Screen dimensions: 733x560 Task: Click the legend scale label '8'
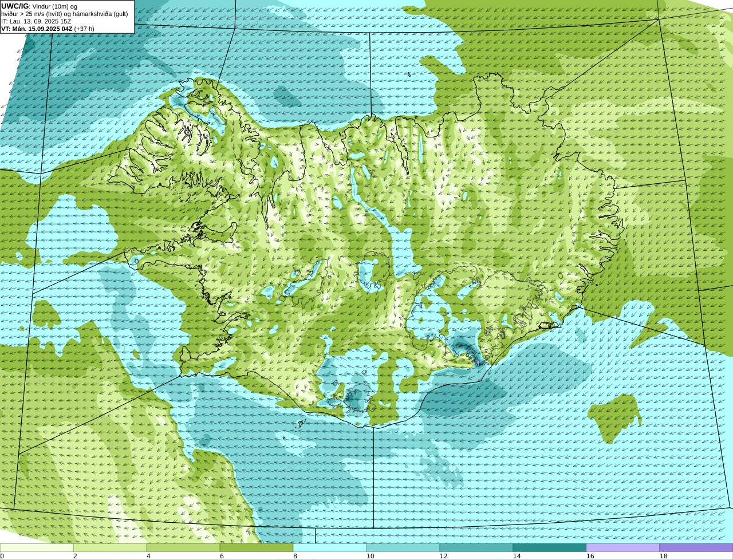(x=295, y=556)
